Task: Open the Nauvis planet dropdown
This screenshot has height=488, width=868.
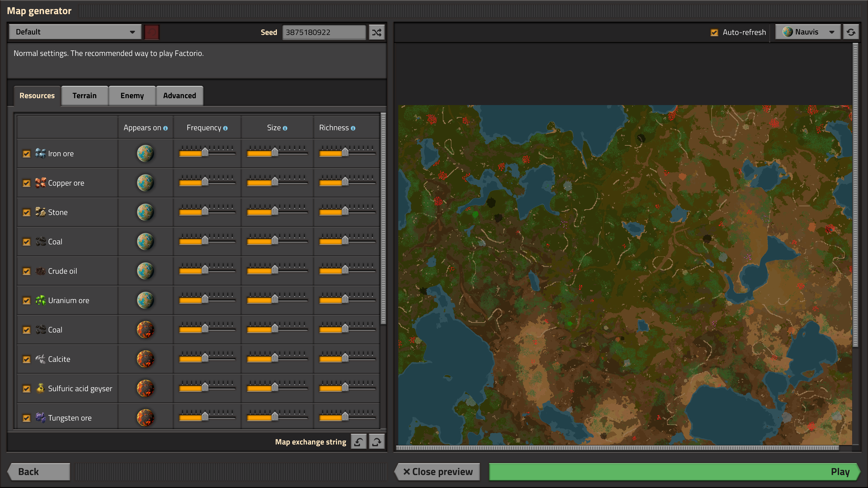Action: [808, 32]
